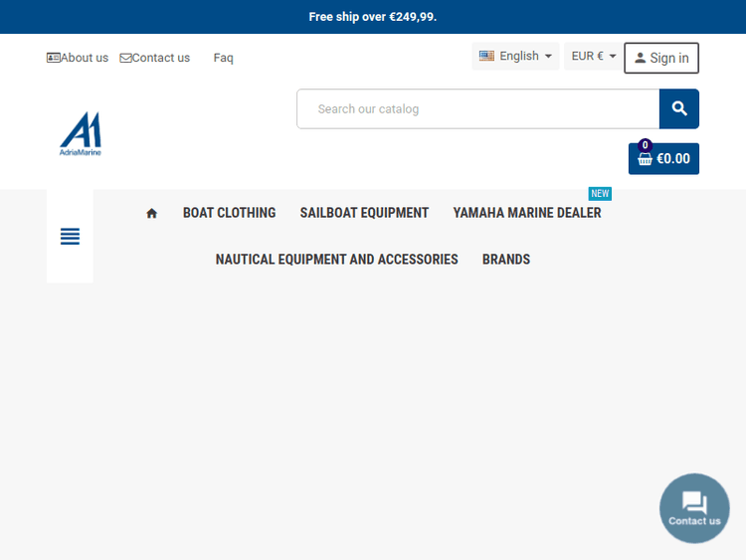Screen dimensions: 746x560
Task: Go to the Brands menu
Action: click(x=506, y=260)
